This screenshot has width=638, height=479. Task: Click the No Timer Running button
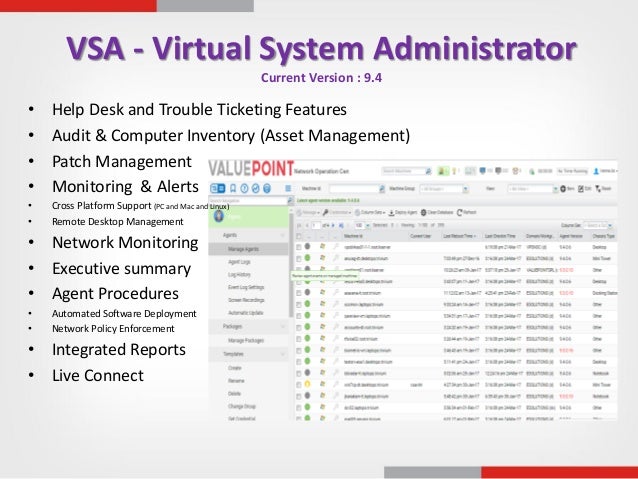click(572, 171)
